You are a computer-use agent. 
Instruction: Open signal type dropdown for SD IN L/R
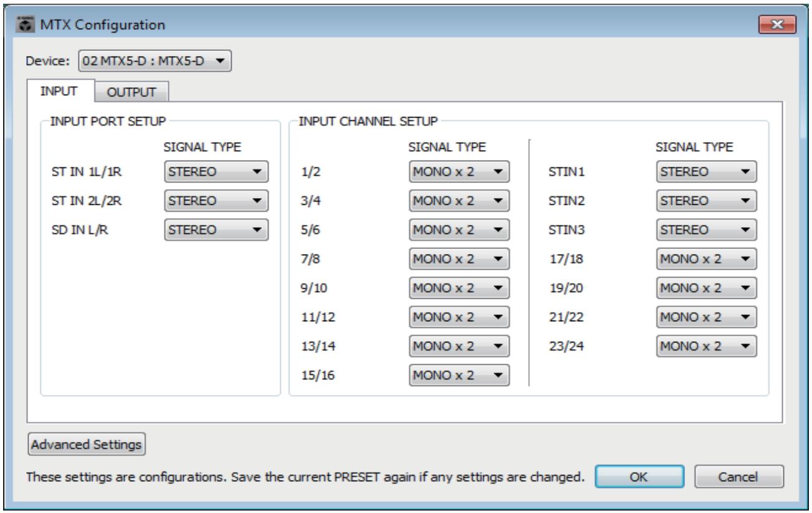[x=215, y=229]
